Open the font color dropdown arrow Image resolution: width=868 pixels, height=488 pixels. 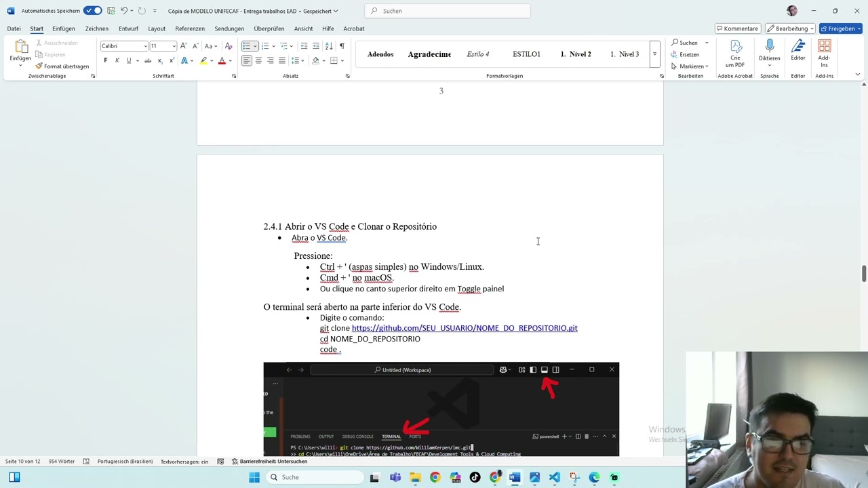230,60
